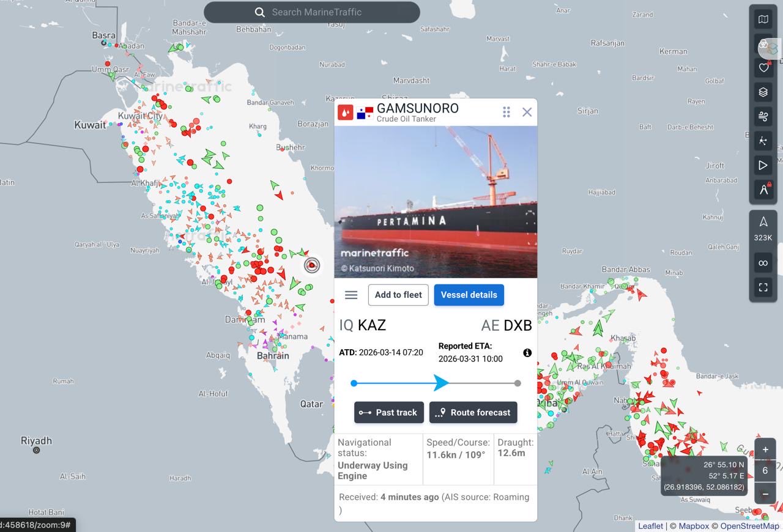This screenshot has width=783, height=532.
Task: Open the hamburger menu in vessel card
Action: [351, 295]
